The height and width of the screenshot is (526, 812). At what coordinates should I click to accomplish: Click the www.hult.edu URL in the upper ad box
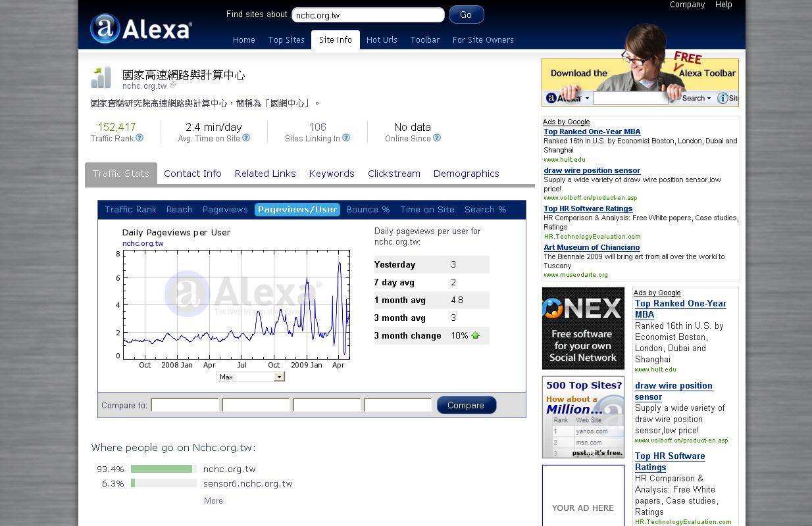click(565, 159)
